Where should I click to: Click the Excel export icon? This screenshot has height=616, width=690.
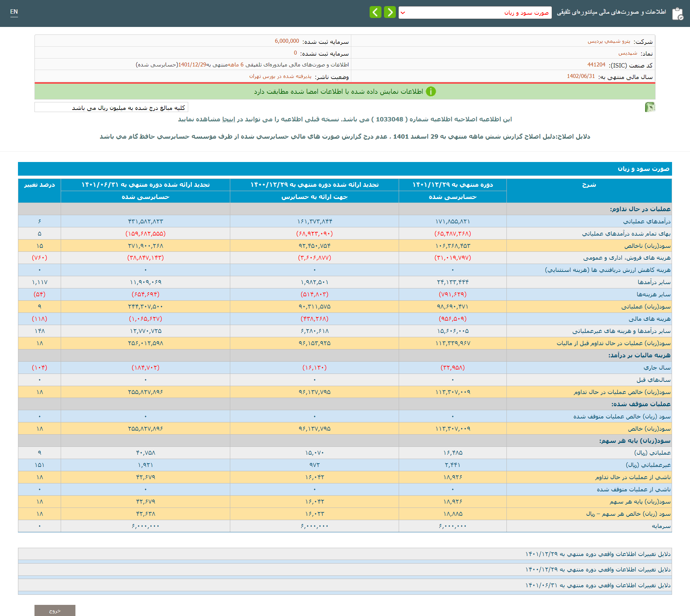[649, 107]
